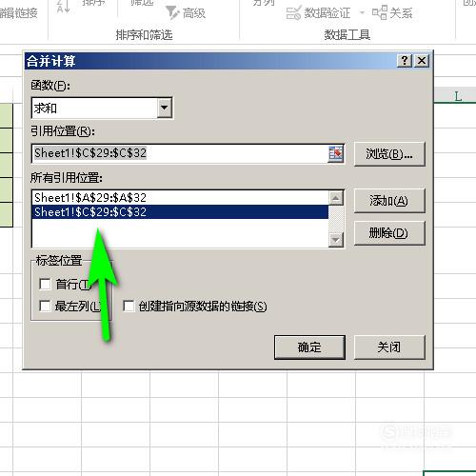Confirm with the 确定 button

pyautogui.click(x=309, y=347)
